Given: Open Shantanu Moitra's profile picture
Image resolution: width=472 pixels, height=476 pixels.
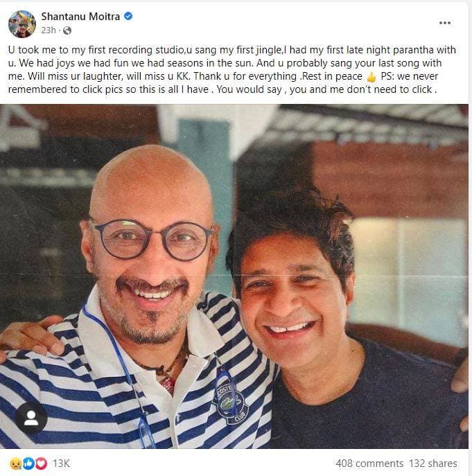Looking at the screenshot, I should (22, 24).
